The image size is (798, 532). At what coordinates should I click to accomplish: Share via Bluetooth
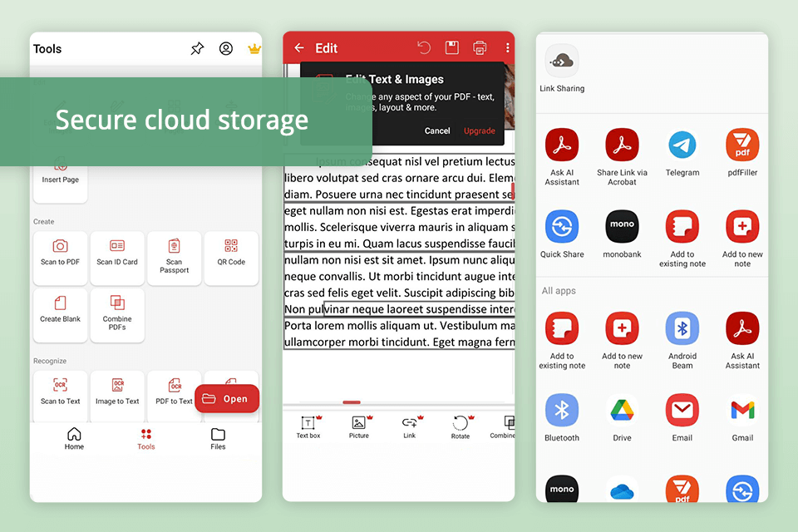[x=562, y=417]
